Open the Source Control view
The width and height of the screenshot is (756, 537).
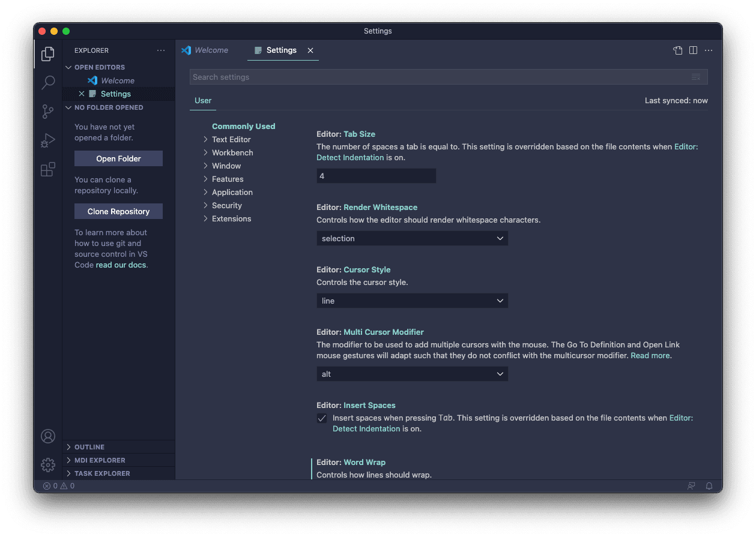coord(48,112)
